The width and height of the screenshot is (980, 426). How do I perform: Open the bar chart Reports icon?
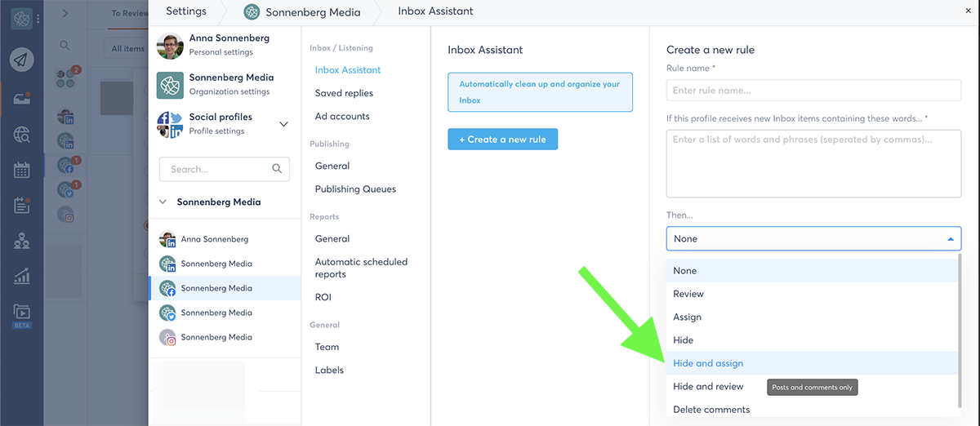coord(22,277)
